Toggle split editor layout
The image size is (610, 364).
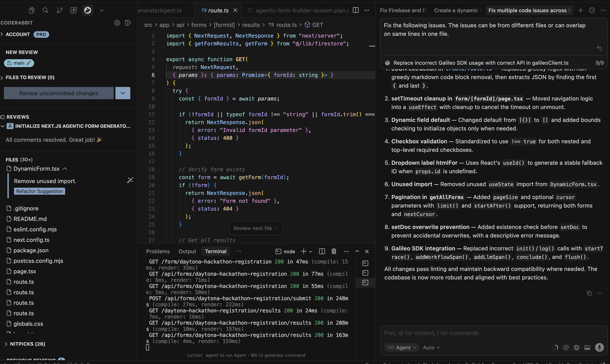pos(356,10)
